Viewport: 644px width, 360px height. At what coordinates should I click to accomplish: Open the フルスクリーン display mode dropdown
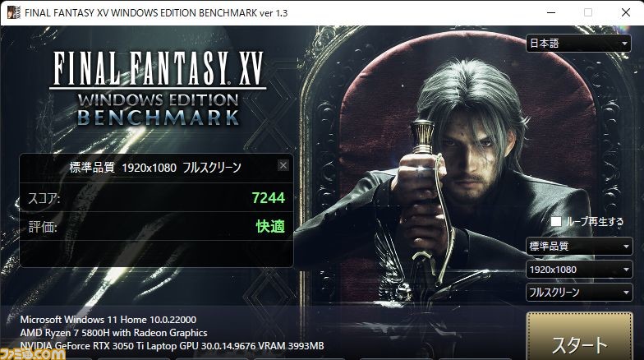pyautogui.click(x=579, y=293)
